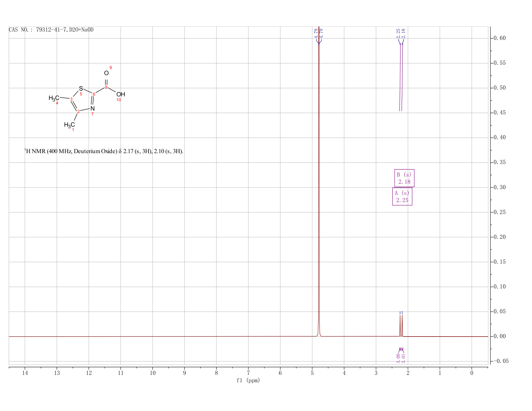Screen dimensions: 532x411
Task: Click the 3.00 integral value below baseline
Action: point(399,358)
